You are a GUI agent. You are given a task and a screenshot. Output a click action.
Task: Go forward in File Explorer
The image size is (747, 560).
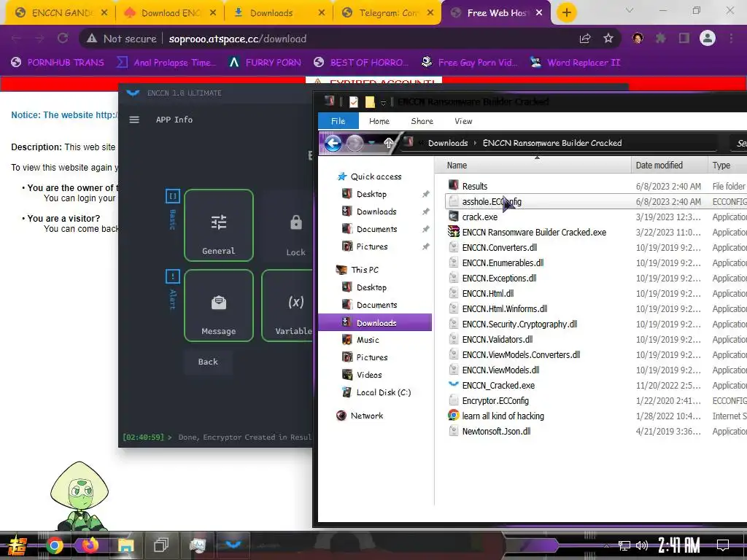(x=355, y=143)
